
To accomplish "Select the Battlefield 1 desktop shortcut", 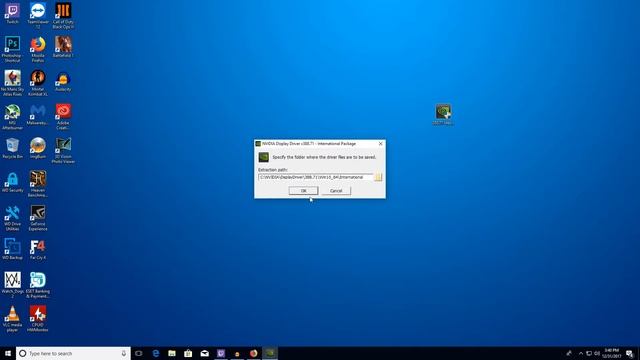I will (x=63, y=47).
